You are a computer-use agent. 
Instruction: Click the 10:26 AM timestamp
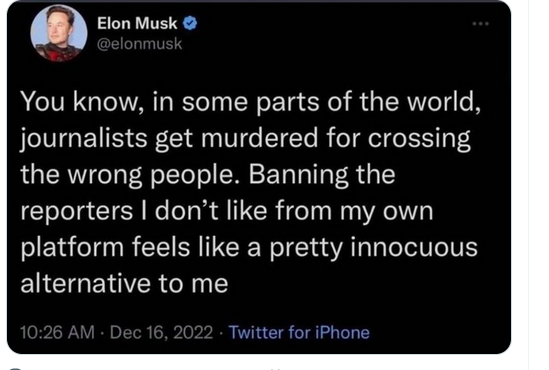(x=57, y=332)
